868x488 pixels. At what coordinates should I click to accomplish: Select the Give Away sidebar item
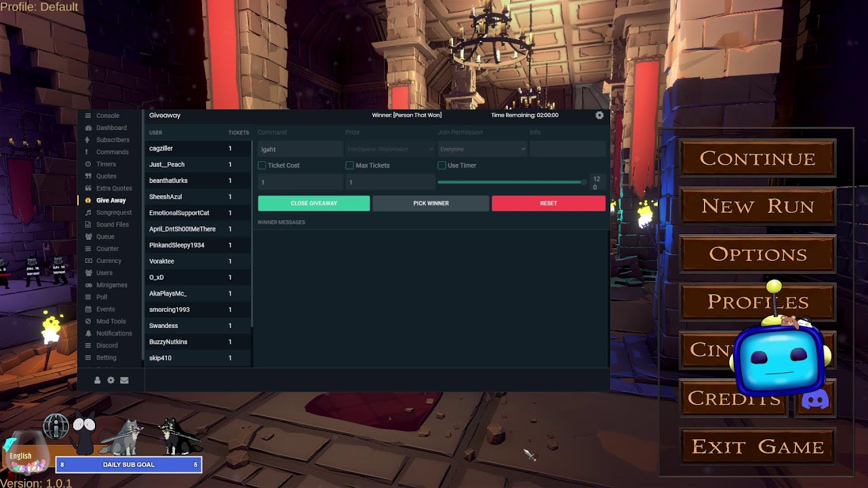click(111, 201)
